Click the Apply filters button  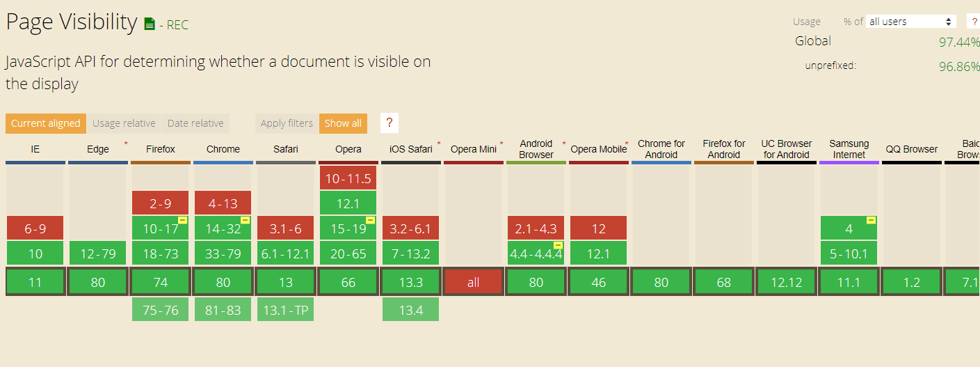click(287, 123)
